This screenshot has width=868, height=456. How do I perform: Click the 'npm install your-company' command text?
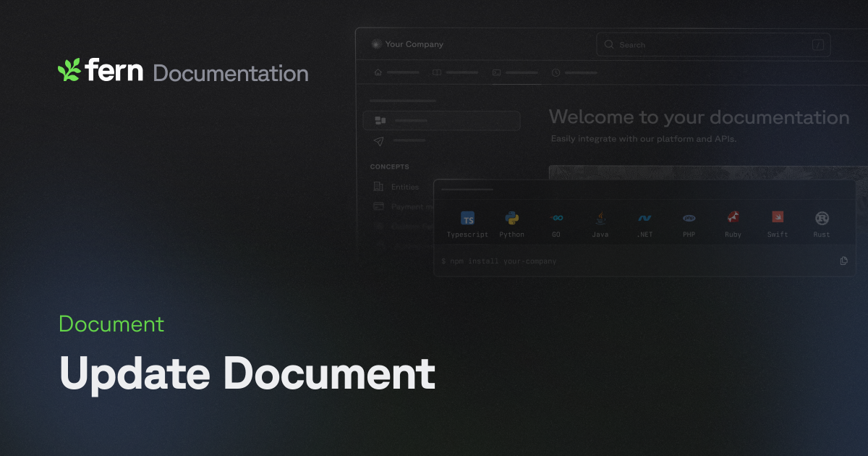click(x=503, y=261)
